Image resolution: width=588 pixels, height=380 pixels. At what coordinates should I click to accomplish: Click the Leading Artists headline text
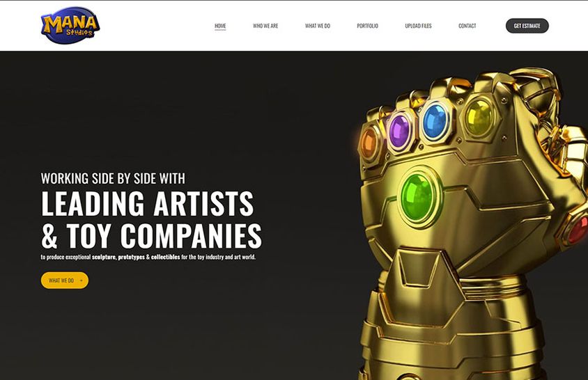(148, 203)
